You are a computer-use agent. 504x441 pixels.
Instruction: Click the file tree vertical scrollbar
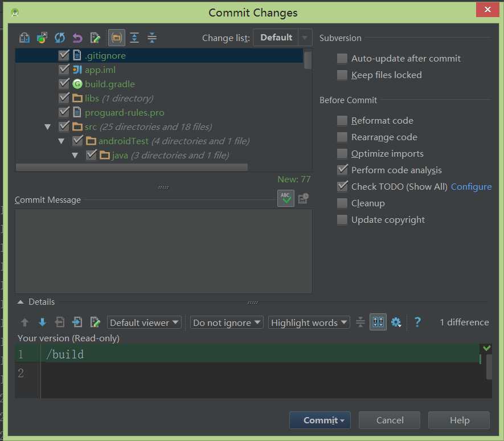308,60
